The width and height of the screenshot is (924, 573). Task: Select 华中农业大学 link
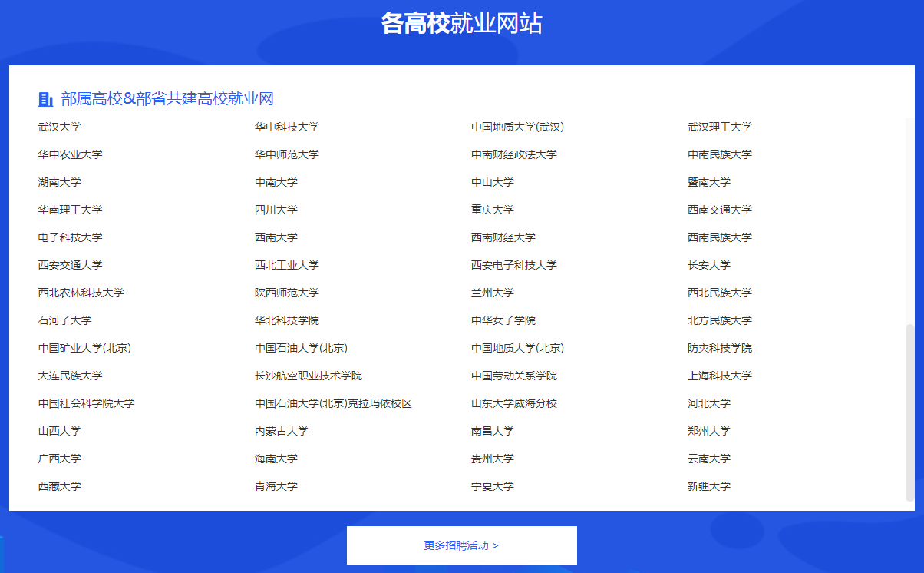click(71, 154)
